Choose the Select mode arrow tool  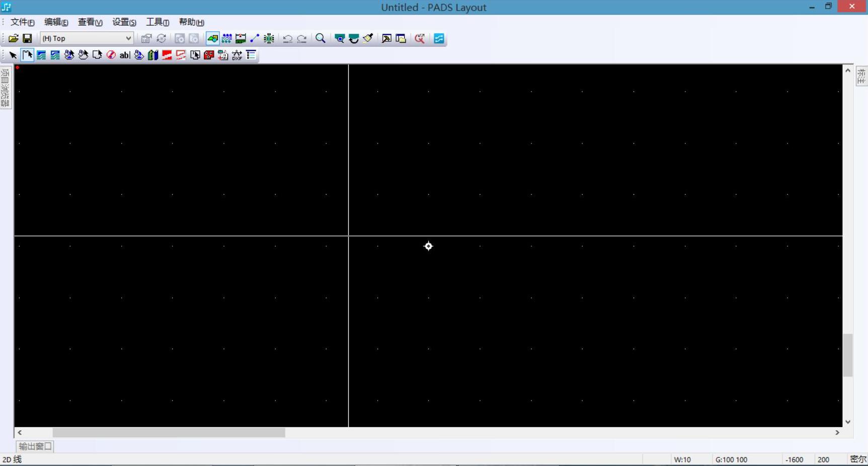pyautogui.click(x=13, y=55)
